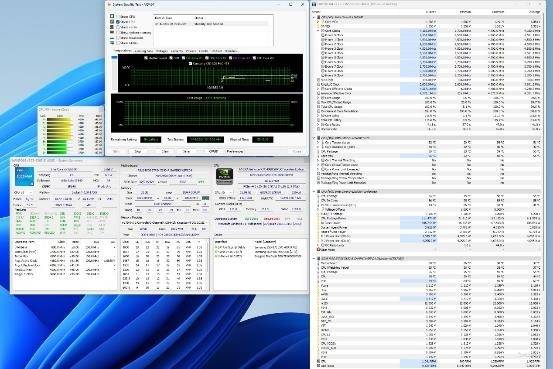Open the Statistics tab
The image size is (553, 369).
point(230,51)
